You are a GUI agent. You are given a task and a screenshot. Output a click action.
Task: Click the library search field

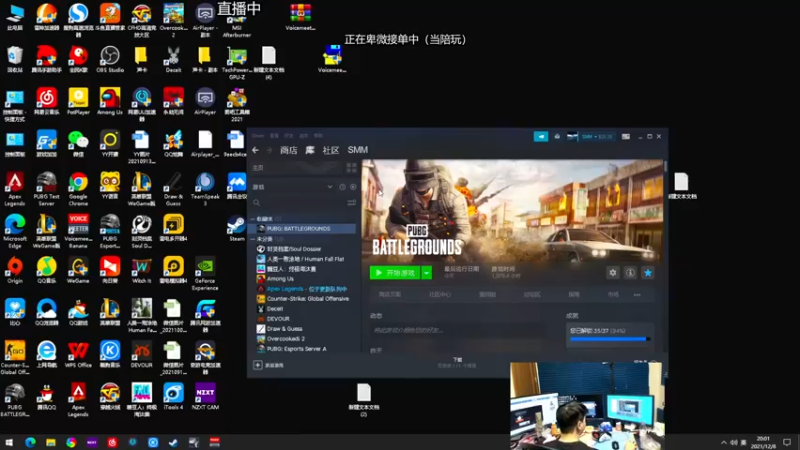coord(299,203)
